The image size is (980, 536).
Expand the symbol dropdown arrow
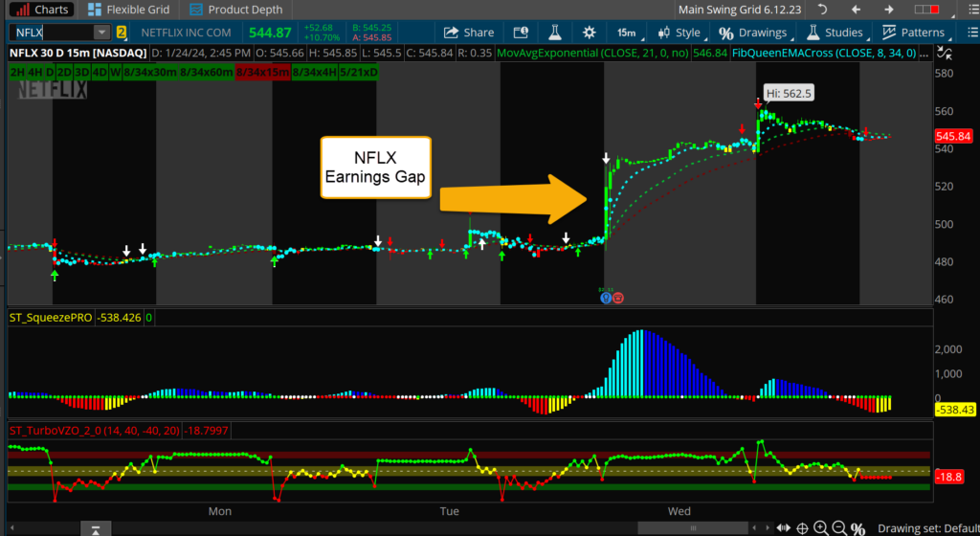[x=100, y=33]
